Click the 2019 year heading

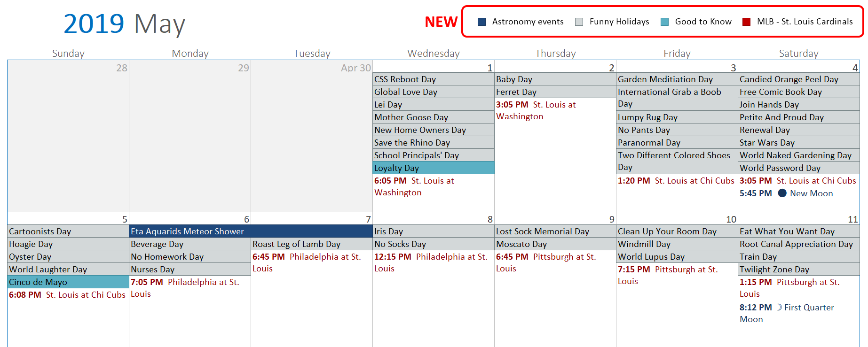tap(94, 23)
